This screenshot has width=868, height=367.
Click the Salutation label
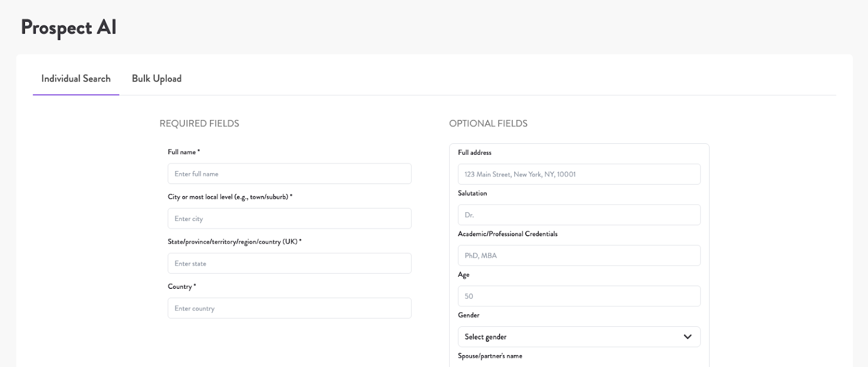[x=473, y=193]
